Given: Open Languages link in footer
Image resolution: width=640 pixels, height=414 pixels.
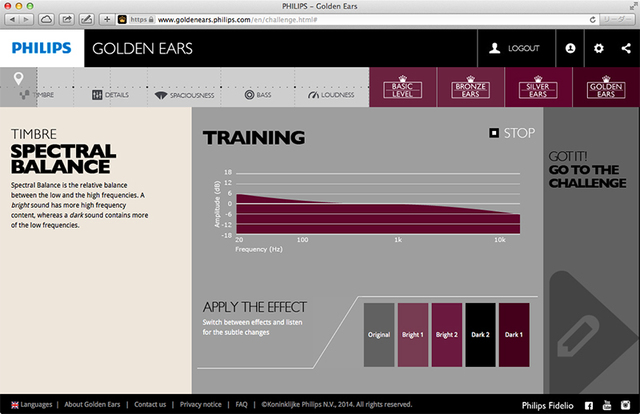Looking at the screenshot, I should (x=36, y=405).
